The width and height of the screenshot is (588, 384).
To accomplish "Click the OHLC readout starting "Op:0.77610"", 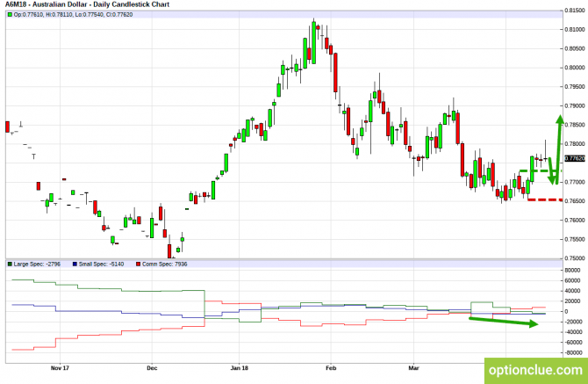I will [x=73, y=15].
